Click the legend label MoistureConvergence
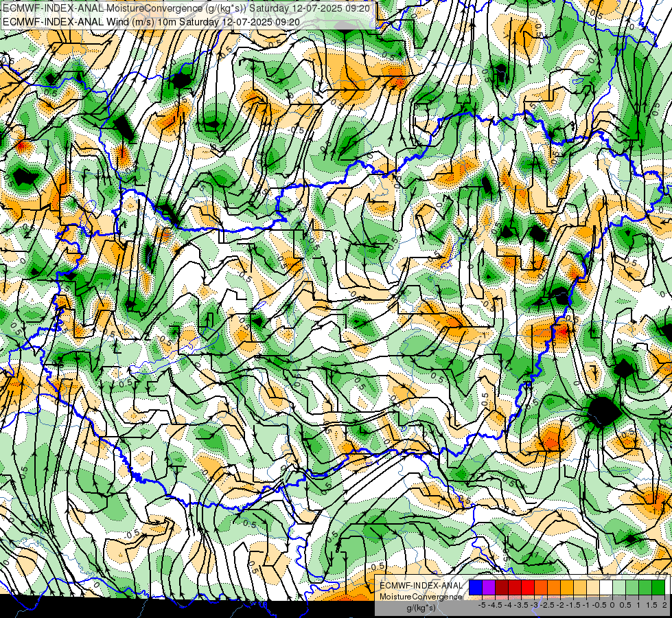This screenshot has width=672, height=618. click(x=421, y=597)
